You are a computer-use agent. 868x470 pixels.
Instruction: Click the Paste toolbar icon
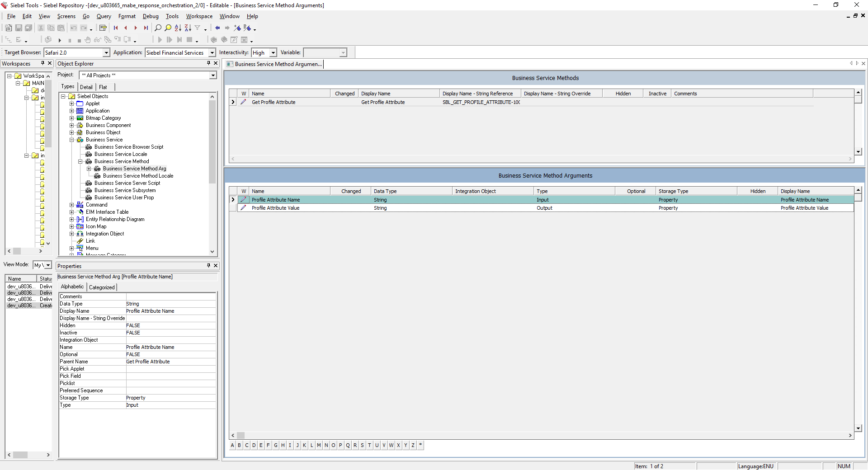(61, 28)
